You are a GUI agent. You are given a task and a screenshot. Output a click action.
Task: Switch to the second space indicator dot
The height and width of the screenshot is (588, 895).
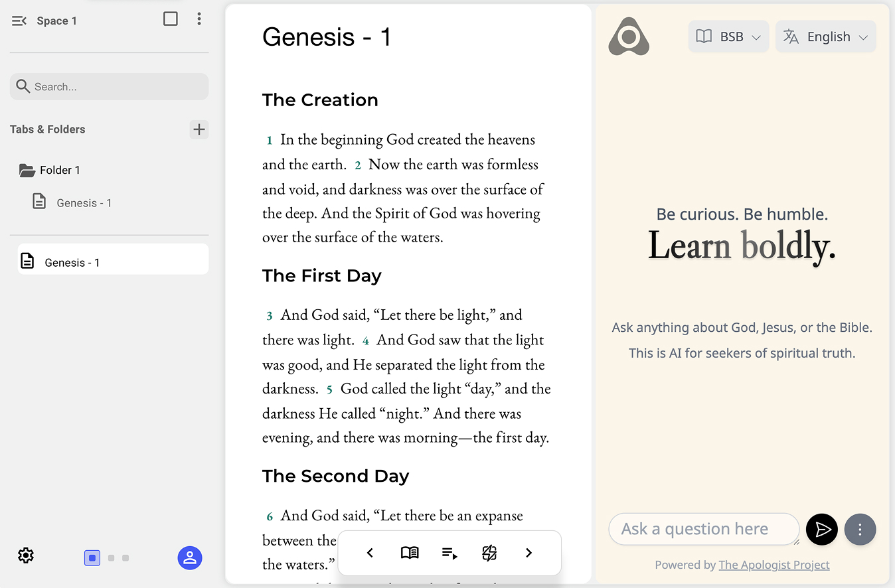[x=111, y=558]
